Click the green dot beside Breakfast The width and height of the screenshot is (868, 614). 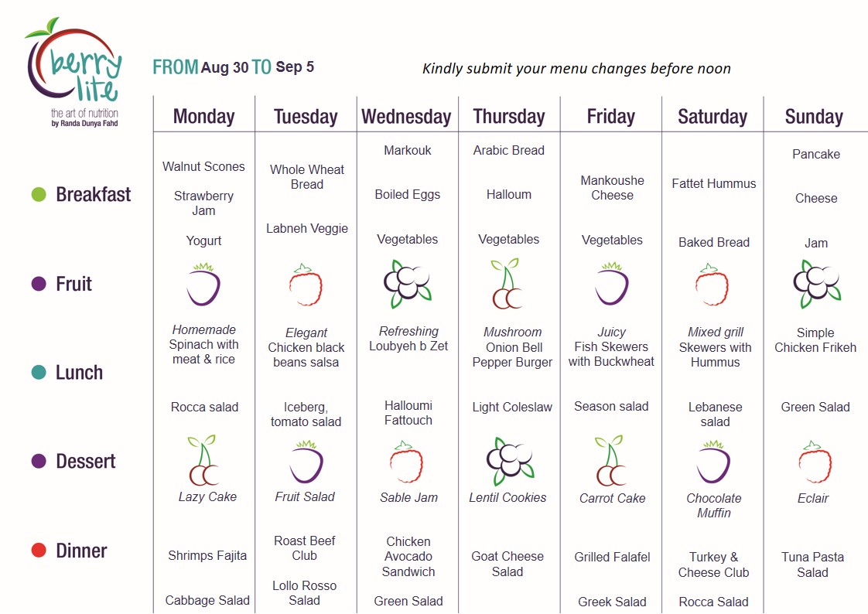(39, 194)
